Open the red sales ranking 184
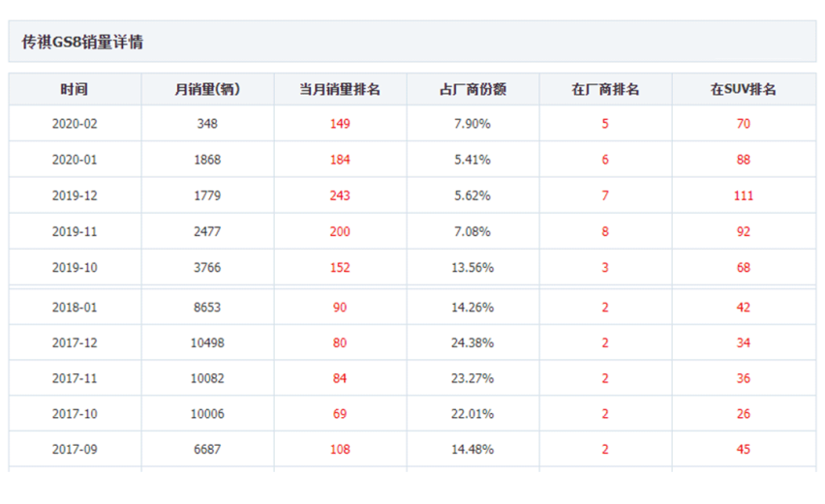Viewport: 825px width, 504px height. (x=340, y=160)
